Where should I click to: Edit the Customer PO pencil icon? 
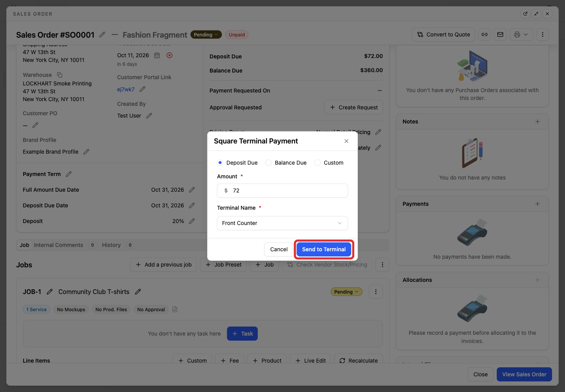[35, 125]
